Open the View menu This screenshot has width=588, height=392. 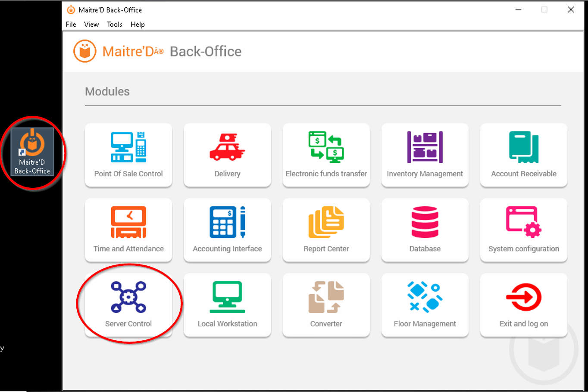91,25
